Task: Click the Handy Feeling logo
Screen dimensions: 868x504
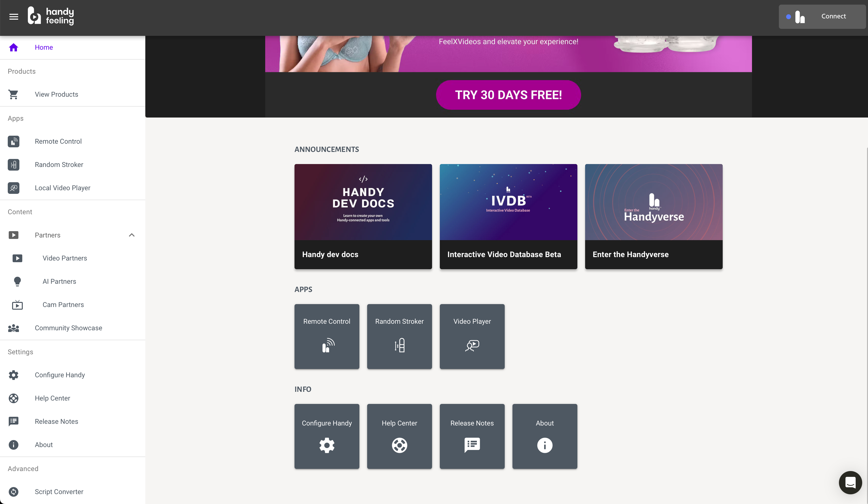Action: click(x=51, y=16)
